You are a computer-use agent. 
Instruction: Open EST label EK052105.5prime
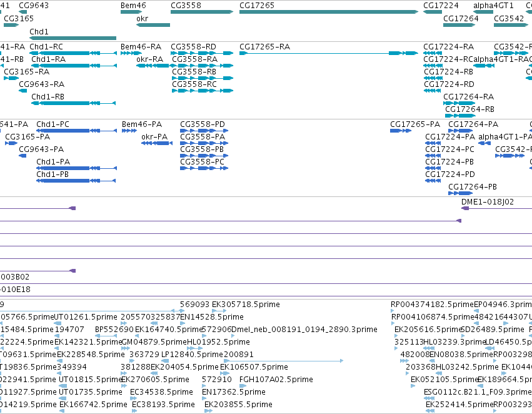(x=444, y=380)
